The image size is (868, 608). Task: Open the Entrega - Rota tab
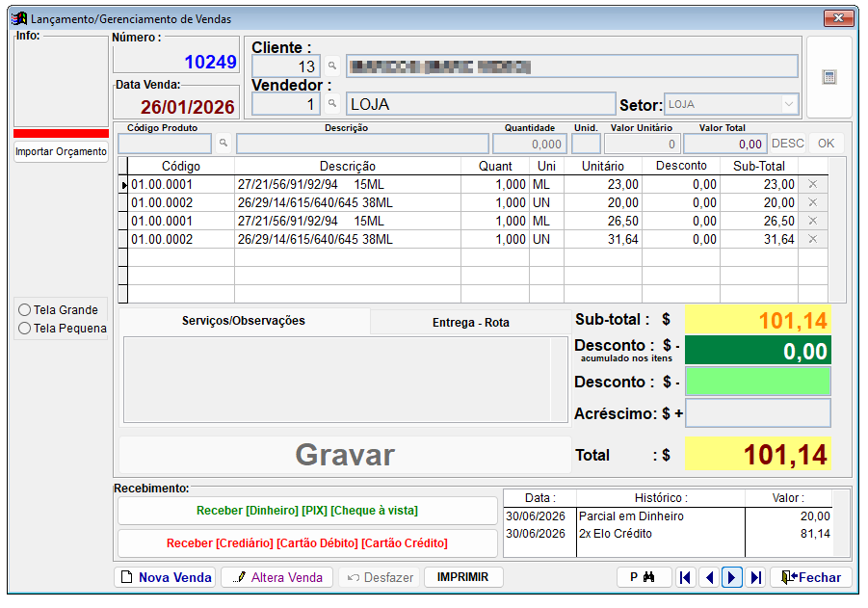pyautogui.click(x=470, y=322)
